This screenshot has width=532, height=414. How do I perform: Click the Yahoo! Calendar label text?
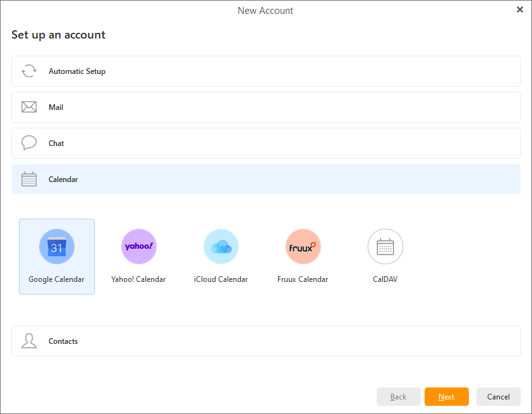138,279
